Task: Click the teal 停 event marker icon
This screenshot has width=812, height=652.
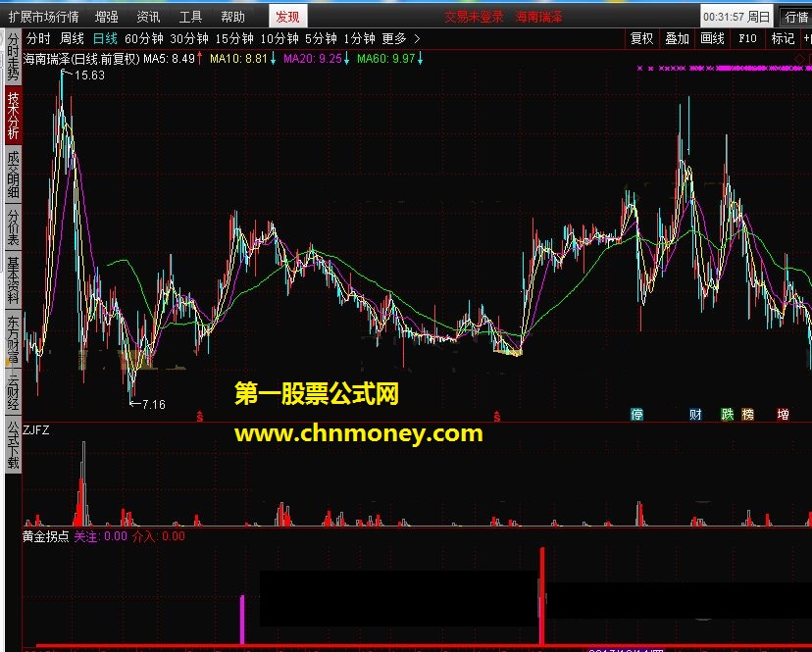Action: point(636,415)
